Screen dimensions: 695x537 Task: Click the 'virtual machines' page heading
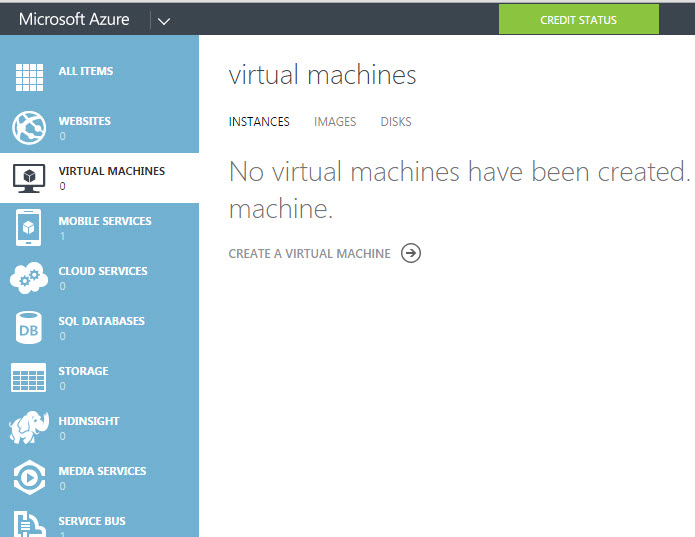tap(323, 74)
